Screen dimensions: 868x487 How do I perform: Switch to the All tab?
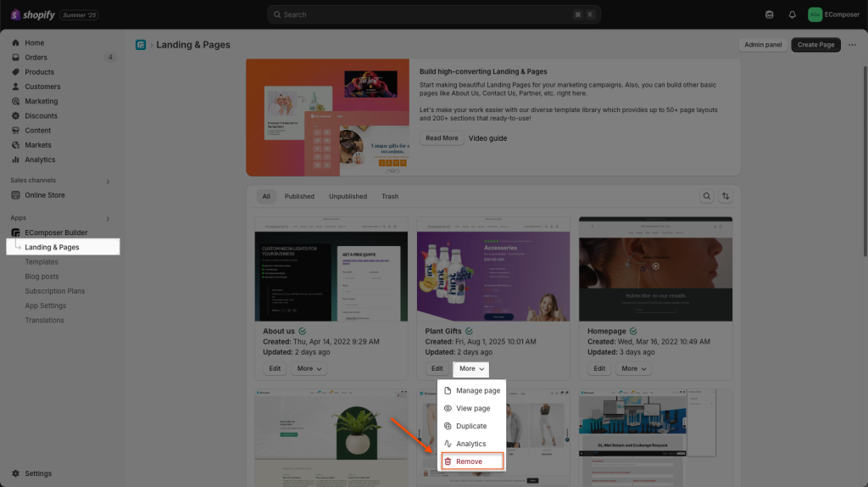click(x=266, y=196)
